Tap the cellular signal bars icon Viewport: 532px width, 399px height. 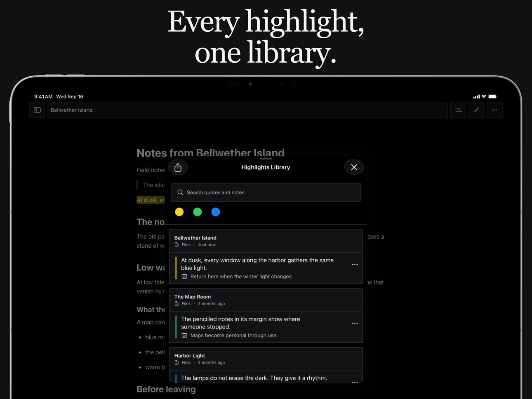point(476,96)
